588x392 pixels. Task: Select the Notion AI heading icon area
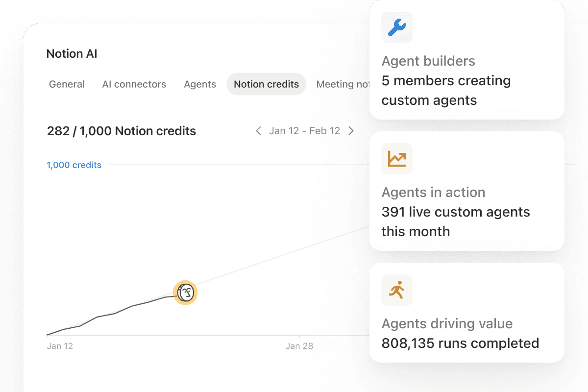tap(72, 53)
